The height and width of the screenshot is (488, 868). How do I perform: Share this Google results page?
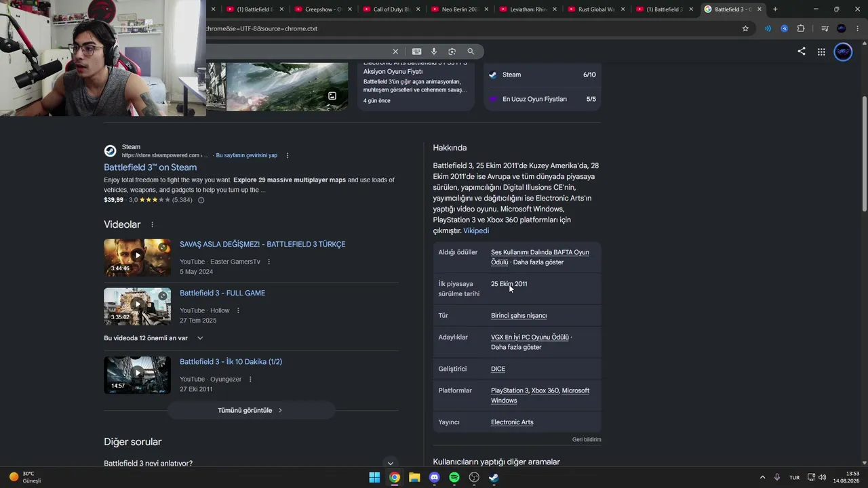pos(801,52)
